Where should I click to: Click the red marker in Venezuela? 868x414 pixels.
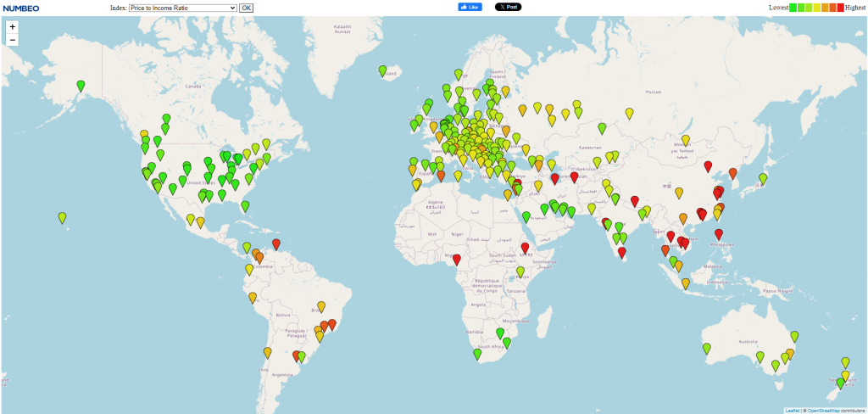(x=275, y=243)
